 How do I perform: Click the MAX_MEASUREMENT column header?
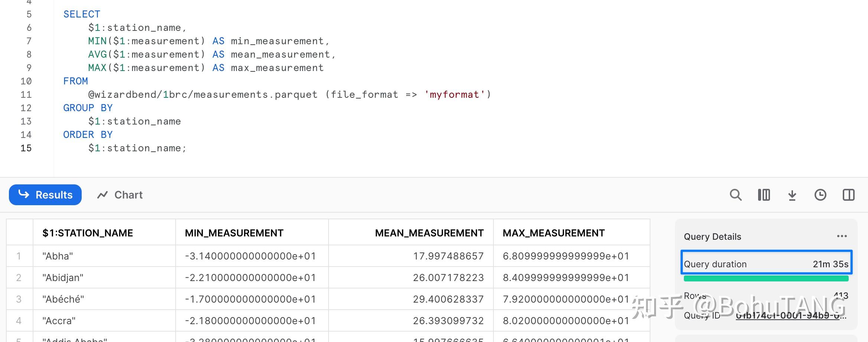pyautogui.click(x=554, y=233)
